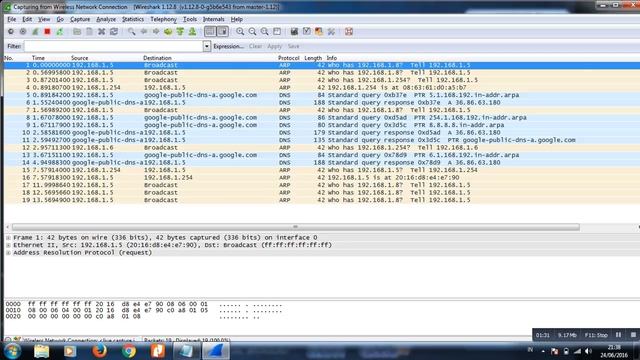Sort by the Time column header
Image resolution: width=640 pixels, height=360 pixels.
pyautogui.click(x=38, y=58)
